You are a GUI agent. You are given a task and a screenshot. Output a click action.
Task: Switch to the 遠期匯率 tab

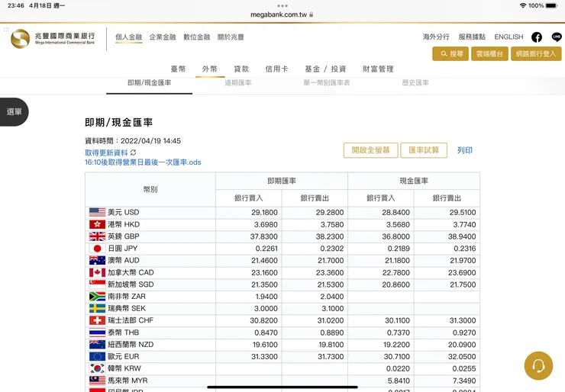click(x=237, y=83)
